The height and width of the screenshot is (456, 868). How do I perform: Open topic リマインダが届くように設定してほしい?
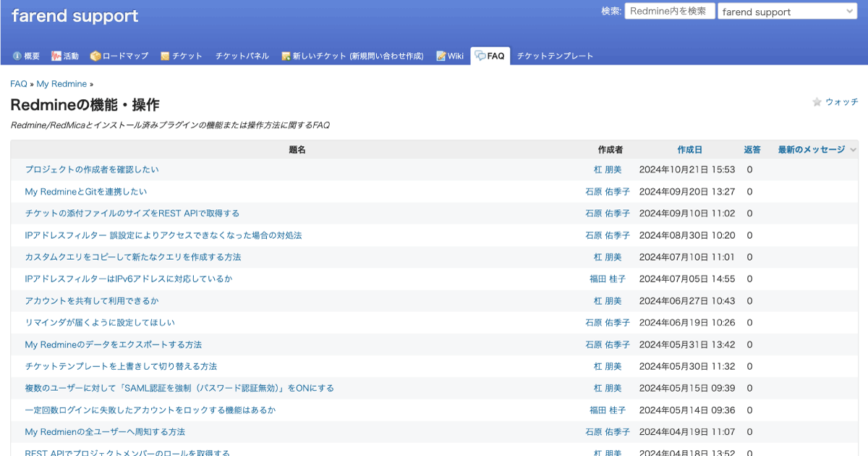100,323
